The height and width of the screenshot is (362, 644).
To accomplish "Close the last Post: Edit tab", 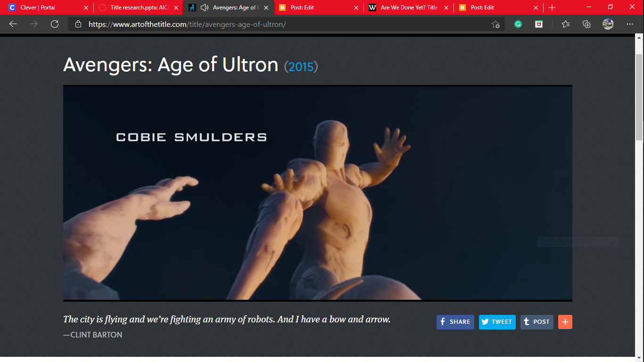I will 536,8.
